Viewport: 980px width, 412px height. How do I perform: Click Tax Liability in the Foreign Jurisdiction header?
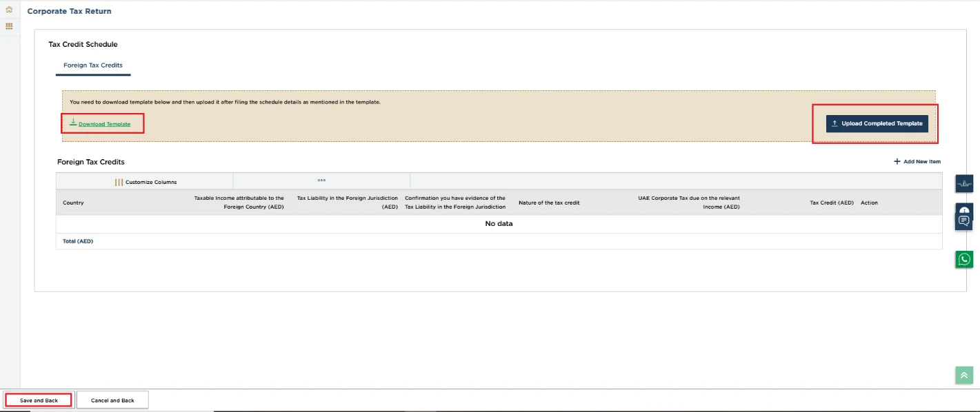click(x=348, y=203)
